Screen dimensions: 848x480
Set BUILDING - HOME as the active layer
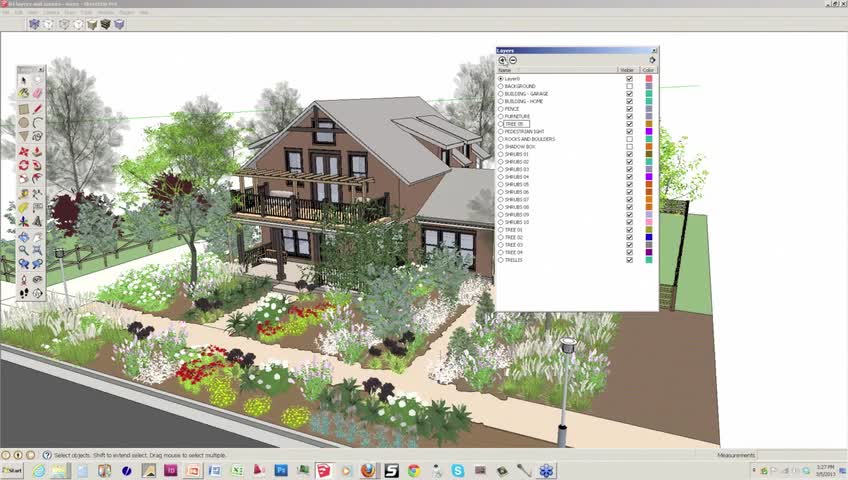[x=500, y=101]
